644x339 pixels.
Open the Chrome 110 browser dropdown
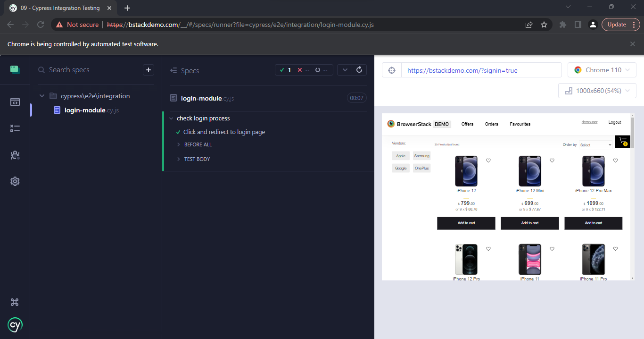click(602, 70)
